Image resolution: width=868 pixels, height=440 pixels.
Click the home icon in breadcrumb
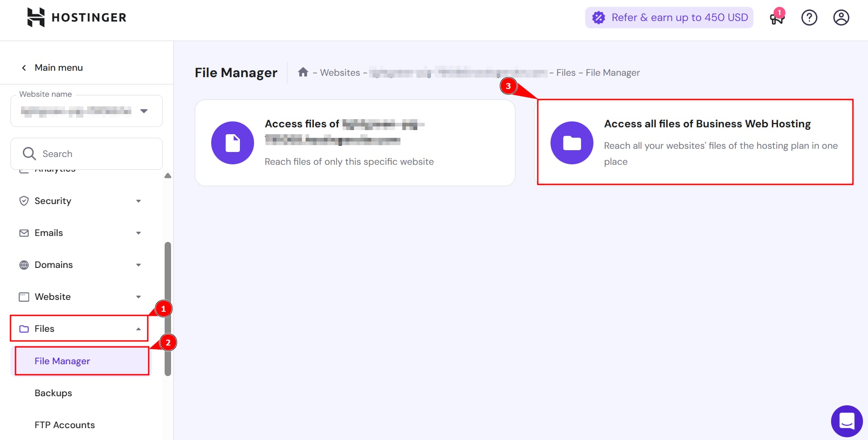click(303, 72)
